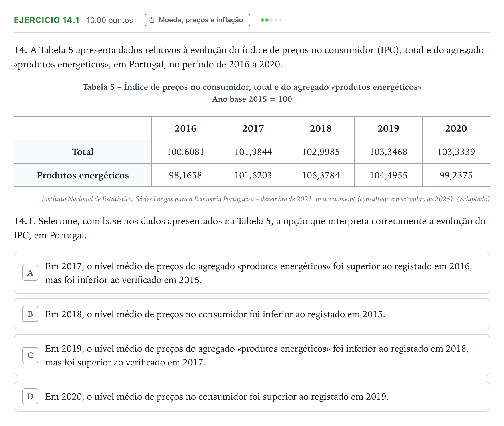Click the book icon in the topic tag

click(x=152, y=20)
